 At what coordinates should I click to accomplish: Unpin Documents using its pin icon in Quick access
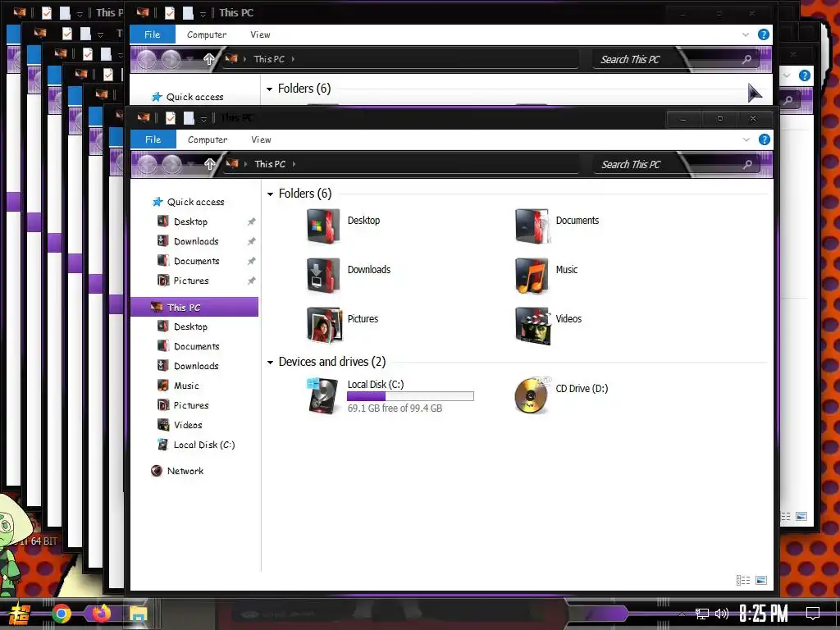251,262
